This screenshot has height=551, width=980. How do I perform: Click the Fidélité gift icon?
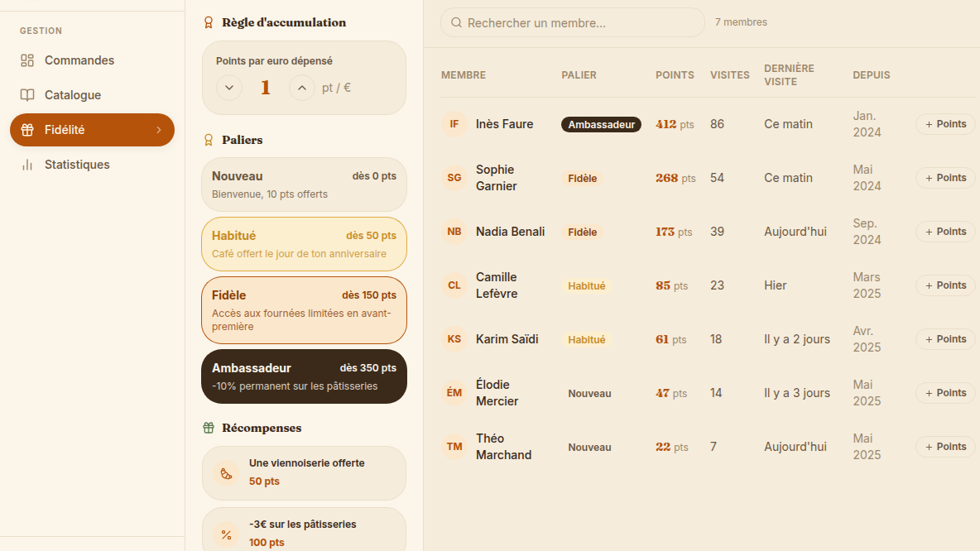point(26,130)
